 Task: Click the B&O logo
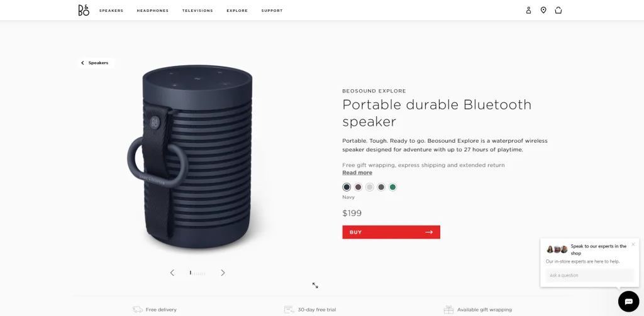[x=84, y=10]
